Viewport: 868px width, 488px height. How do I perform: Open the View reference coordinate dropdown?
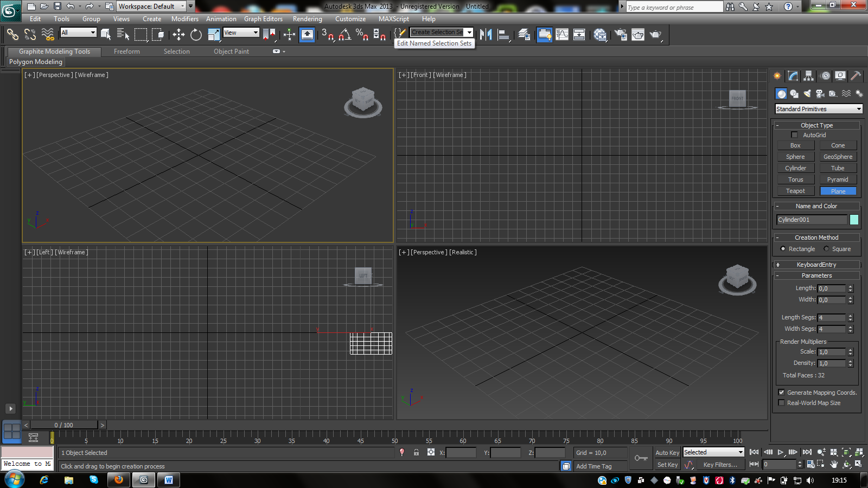pyautogui.click(x=241, y=33)
